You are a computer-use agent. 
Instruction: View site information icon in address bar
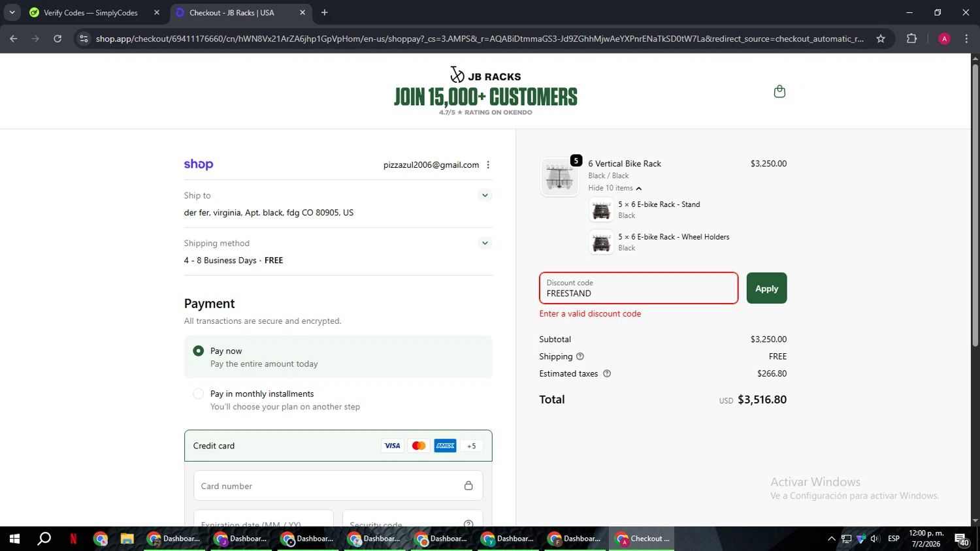tap(84, 39)
